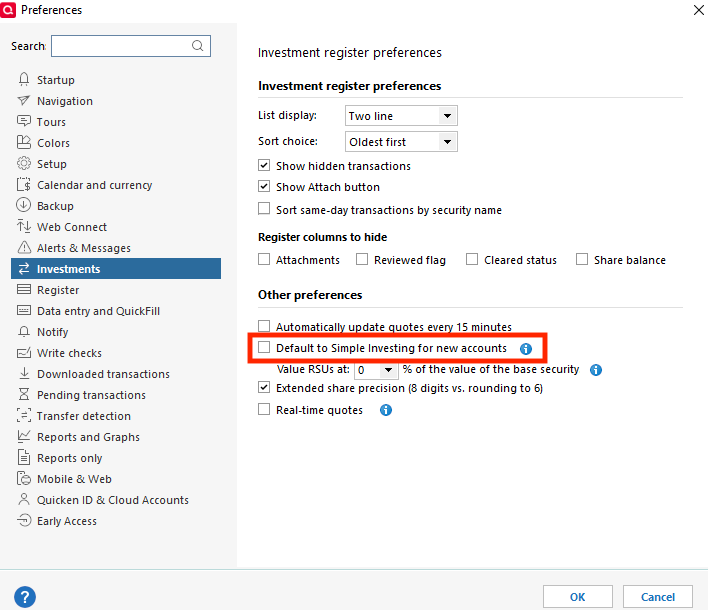Click the Tours speech-bubble icon

(23, 121)
